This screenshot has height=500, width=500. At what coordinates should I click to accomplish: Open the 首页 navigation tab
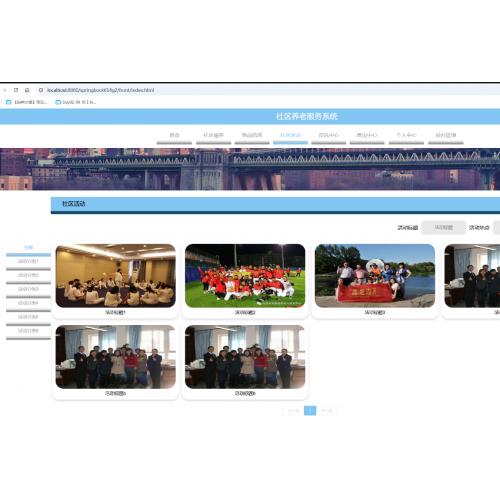click(x=174, y=135)
